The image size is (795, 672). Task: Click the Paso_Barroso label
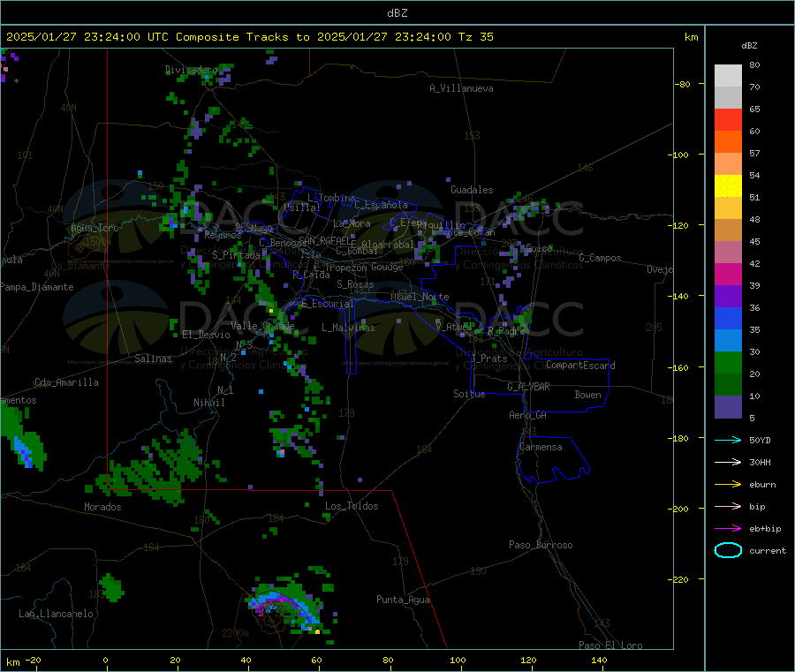541,545
